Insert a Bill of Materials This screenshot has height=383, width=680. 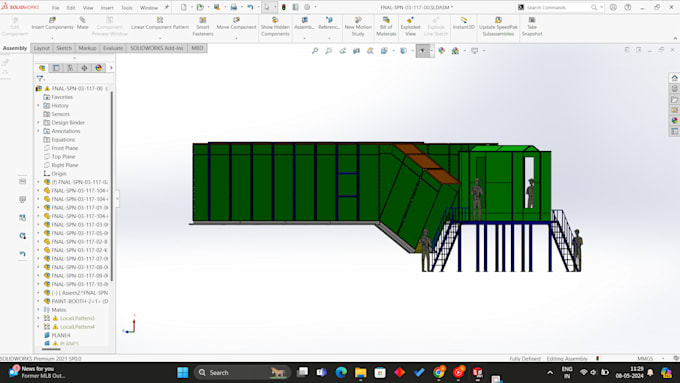(x=386, y=26)
